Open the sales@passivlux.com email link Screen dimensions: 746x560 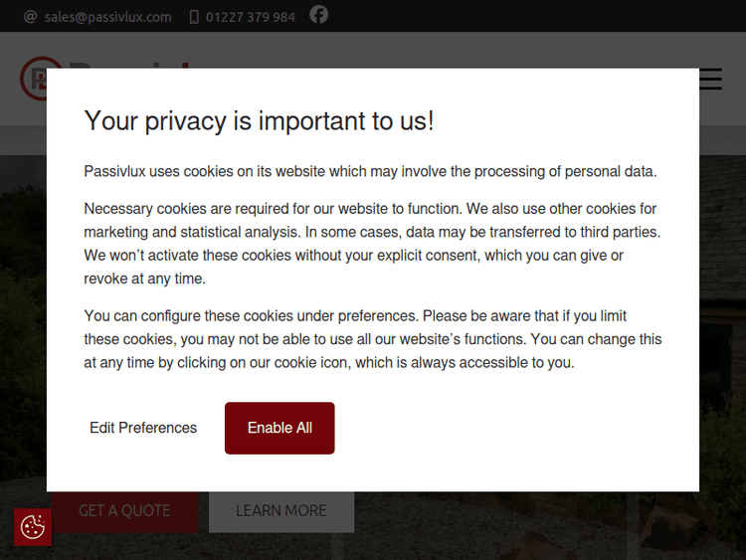tap(107, 17)
